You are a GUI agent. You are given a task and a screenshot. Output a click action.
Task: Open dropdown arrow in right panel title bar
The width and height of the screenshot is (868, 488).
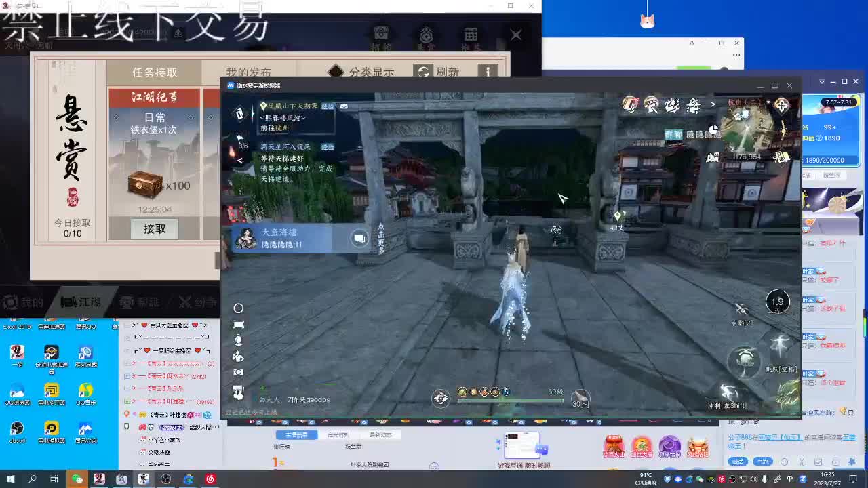[821, 81]
